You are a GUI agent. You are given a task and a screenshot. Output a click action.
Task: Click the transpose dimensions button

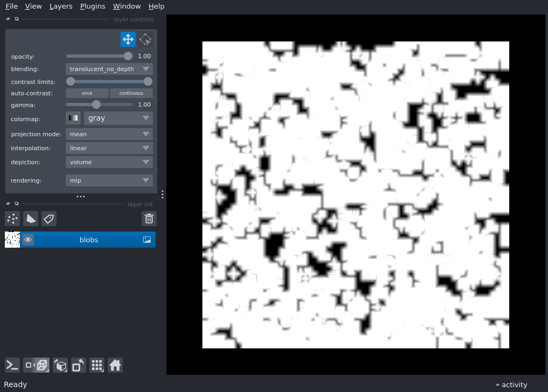click(78, 365)
